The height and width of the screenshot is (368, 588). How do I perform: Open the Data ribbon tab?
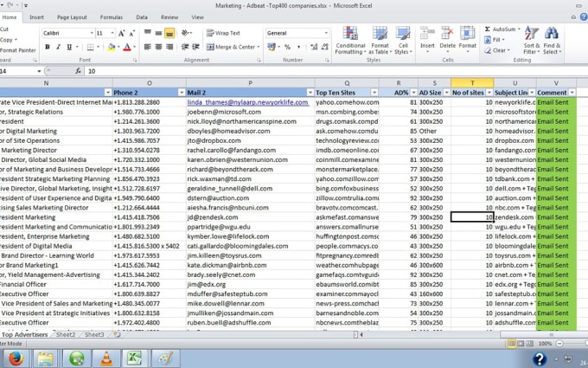(x=142, y=17)
